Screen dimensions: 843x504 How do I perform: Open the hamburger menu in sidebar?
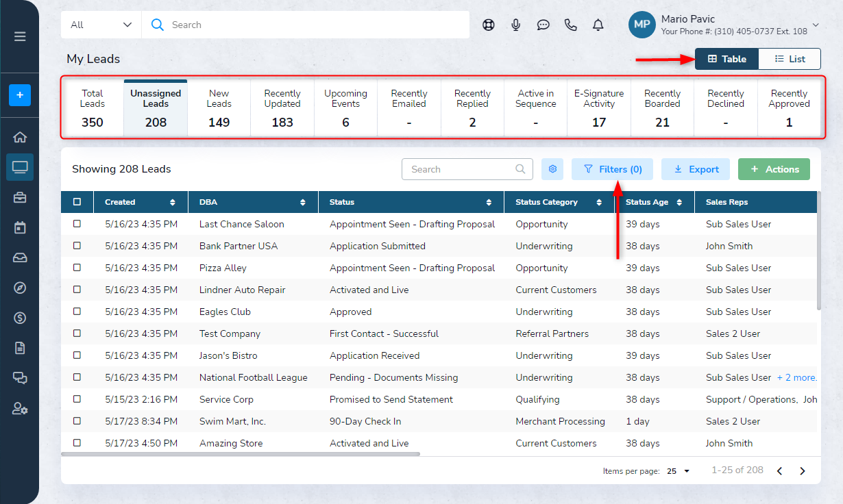coord(20,36)
